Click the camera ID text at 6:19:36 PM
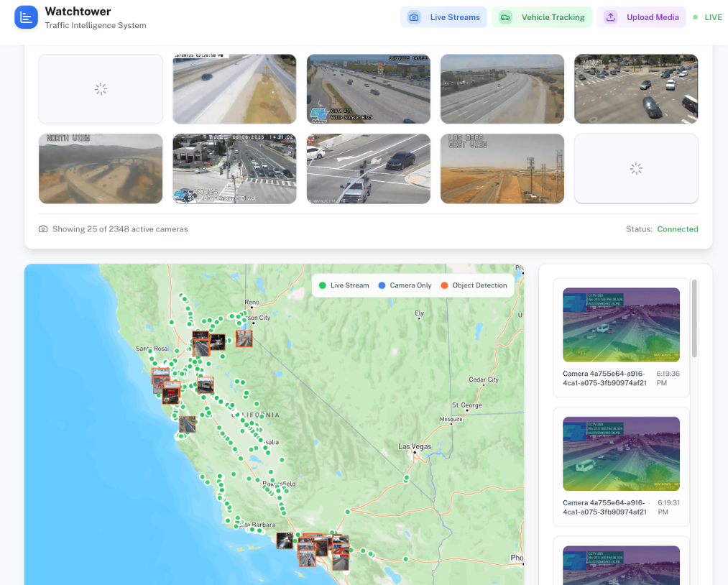This screenshot has height=585, width=728. click(604, 378)
